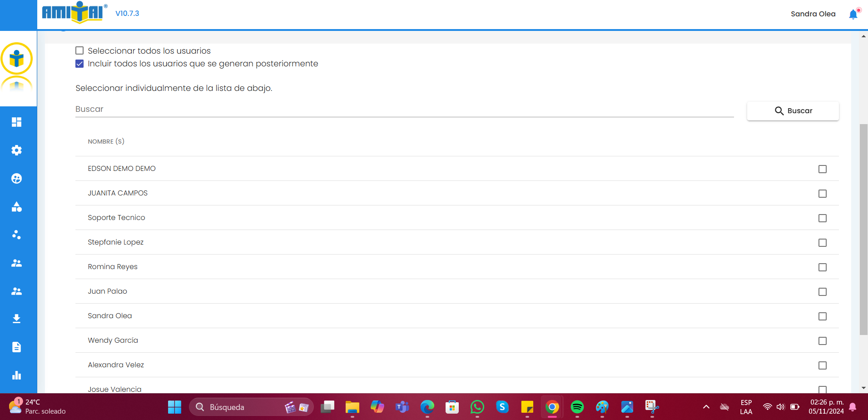Screen dimensions: 868x420
Task: Show hidden system tray icons chevron
Action: pos(706,407)
